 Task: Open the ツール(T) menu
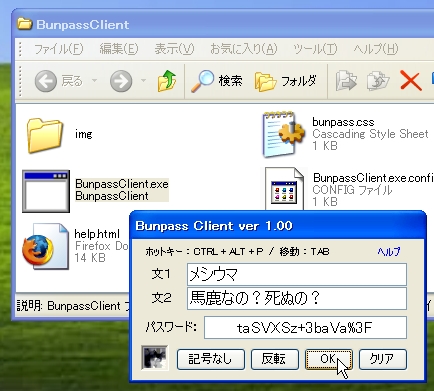[x=315, y=49]
